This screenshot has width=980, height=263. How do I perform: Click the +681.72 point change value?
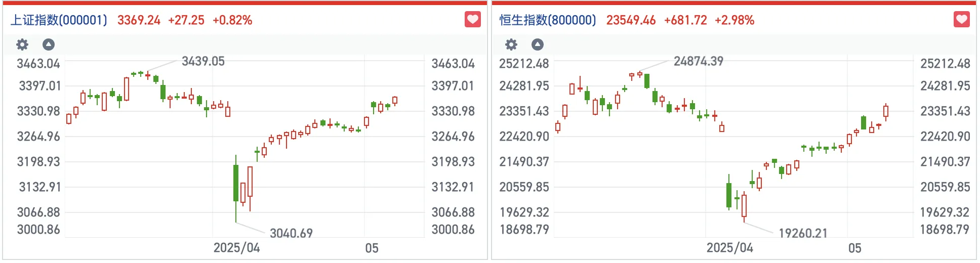coord(685,20)
